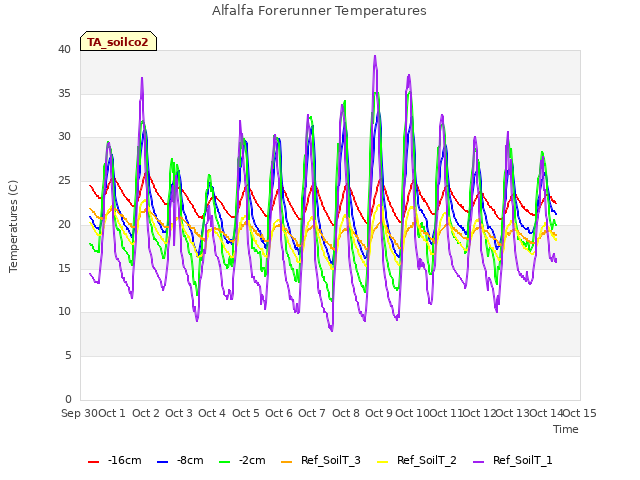Viewport: 640px width, 480px height.
Task: Click the 30 y-axis tick label
Action: pyautogui.click(x=64, y=137)
